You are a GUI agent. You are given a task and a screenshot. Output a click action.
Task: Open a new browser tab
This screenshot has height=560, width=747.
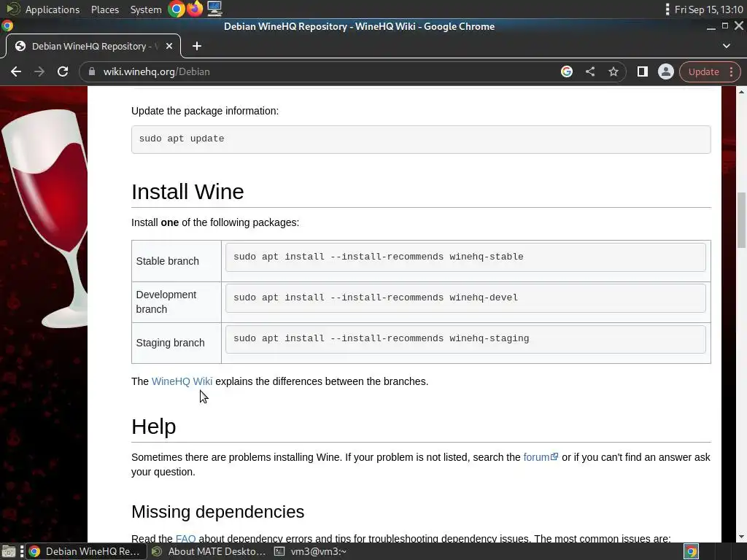coord(197,46)
